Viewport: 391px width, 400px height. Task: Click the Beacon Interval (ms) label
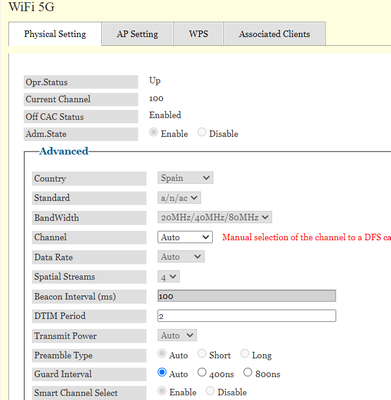point(89,296)
